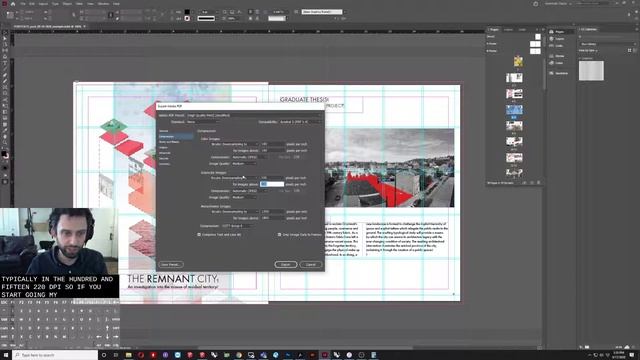
Task: Open Color Images Image Quality dropdown
Action: point(244,164)
